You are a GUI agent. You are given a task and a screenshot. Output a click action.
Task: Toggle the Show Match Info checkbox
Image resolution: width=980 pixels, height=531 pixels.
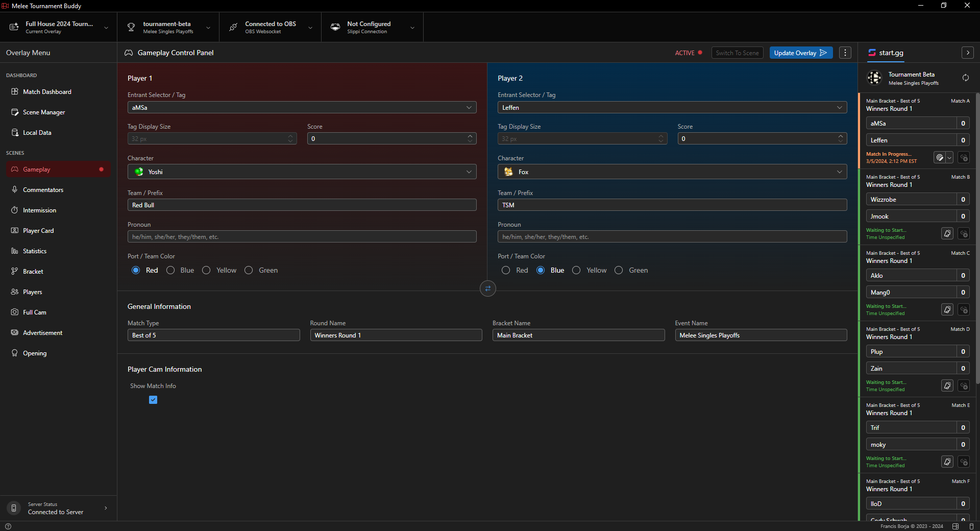coord(153,400)
